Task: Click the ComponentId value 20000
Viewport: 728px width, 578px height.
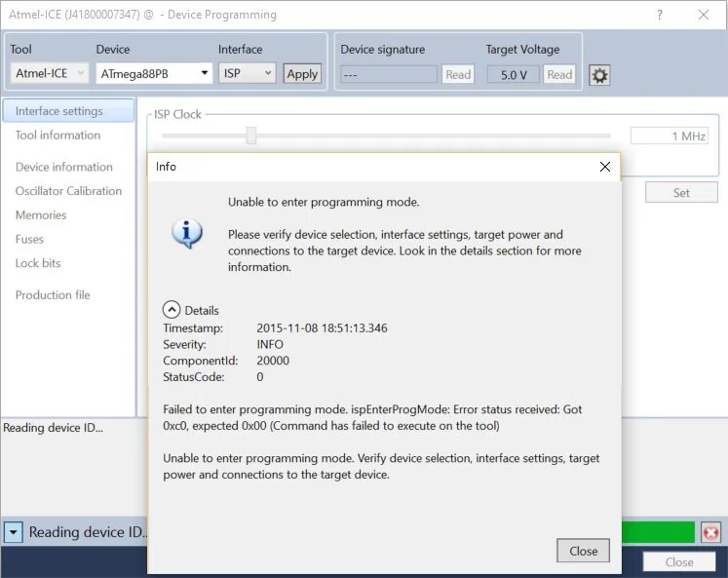Action: coord(273,361)
